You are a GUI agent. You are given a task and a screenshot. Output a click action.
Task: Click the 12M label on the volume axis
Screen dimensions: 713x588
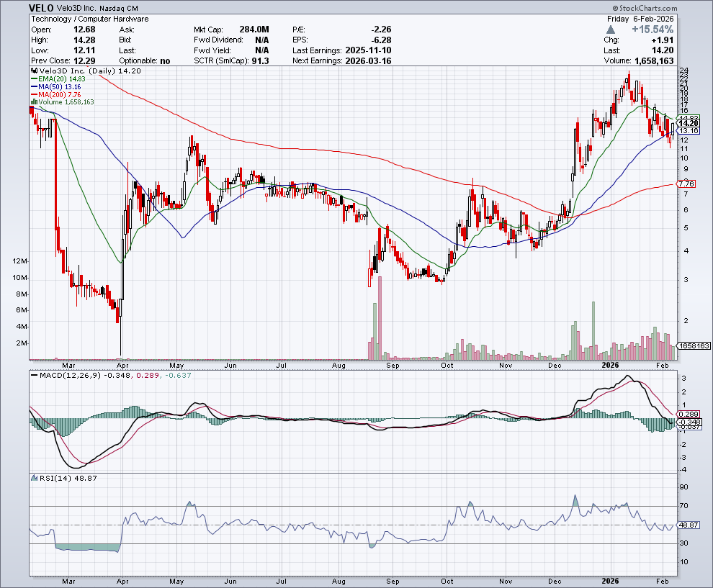click(x=20, y=261)
